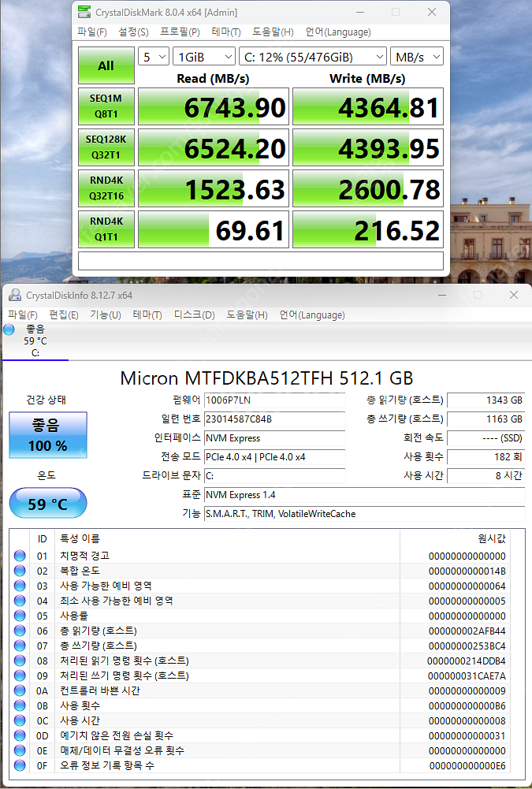Screen dimensions: 532x789
Task: Open 파일(F) menu in CrystalDiskInfo
Action: click(x=23, y=315)
